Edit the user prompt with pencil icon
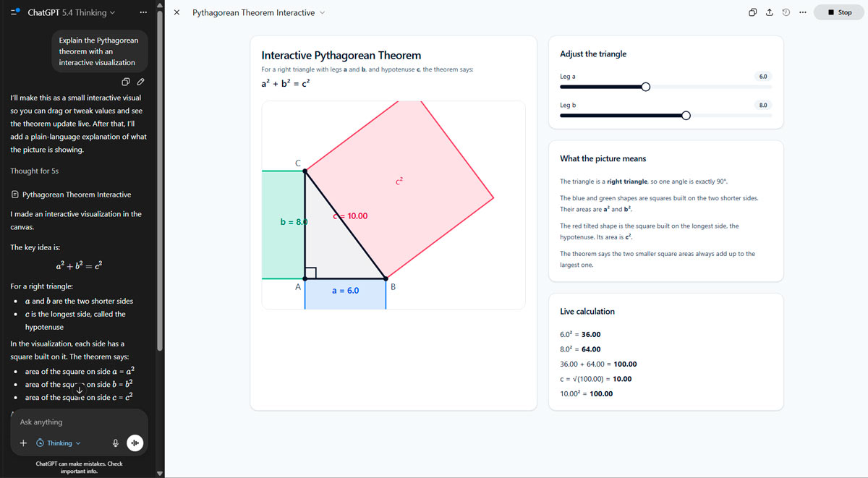This screenshot has width=868, height=478. [141, 81]
